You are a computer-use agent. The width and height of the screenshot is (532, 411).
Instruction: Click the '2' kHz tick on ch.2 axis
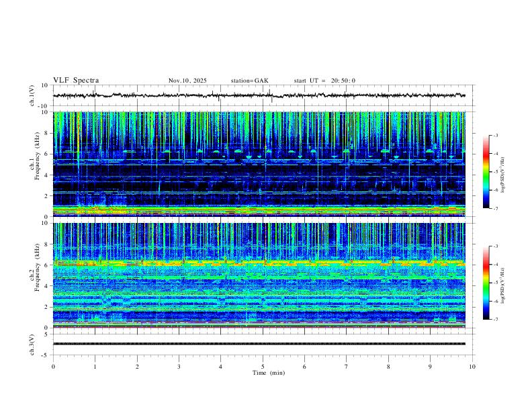point(48,307)
